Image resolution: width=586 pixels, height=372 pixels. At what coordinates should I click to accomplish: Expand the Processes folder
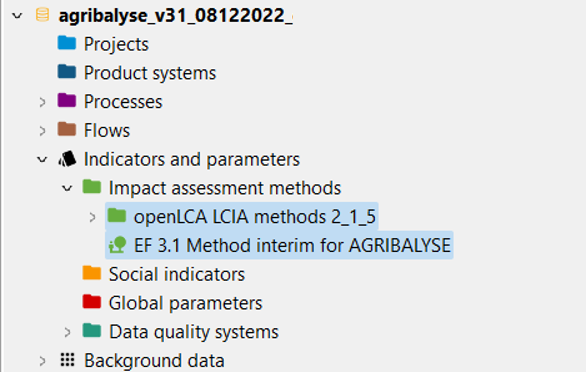(x=42, y=102)
